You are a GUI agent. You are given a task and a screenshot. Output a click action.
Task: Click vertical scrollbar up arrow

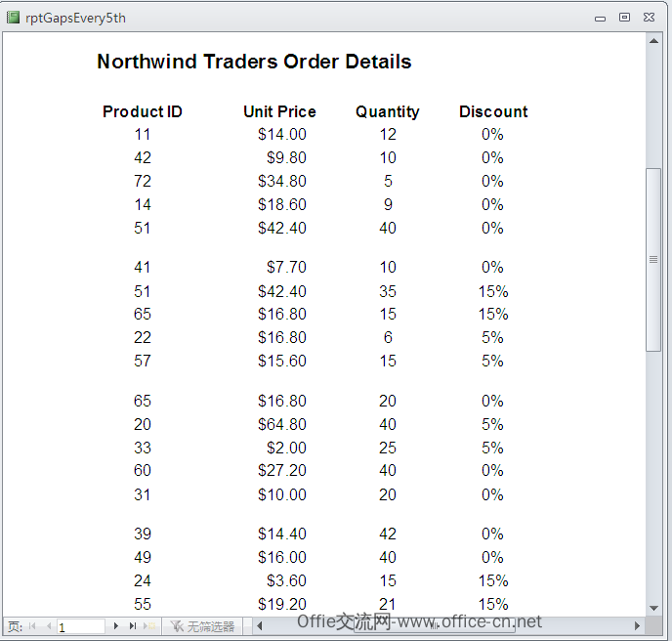pos(653,41)
